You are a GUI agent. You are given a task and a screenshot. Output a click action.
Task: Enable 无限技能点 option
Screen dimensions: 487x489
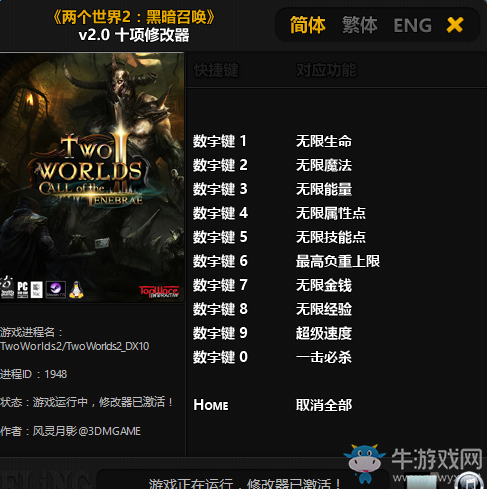click(x=331, y=237)
